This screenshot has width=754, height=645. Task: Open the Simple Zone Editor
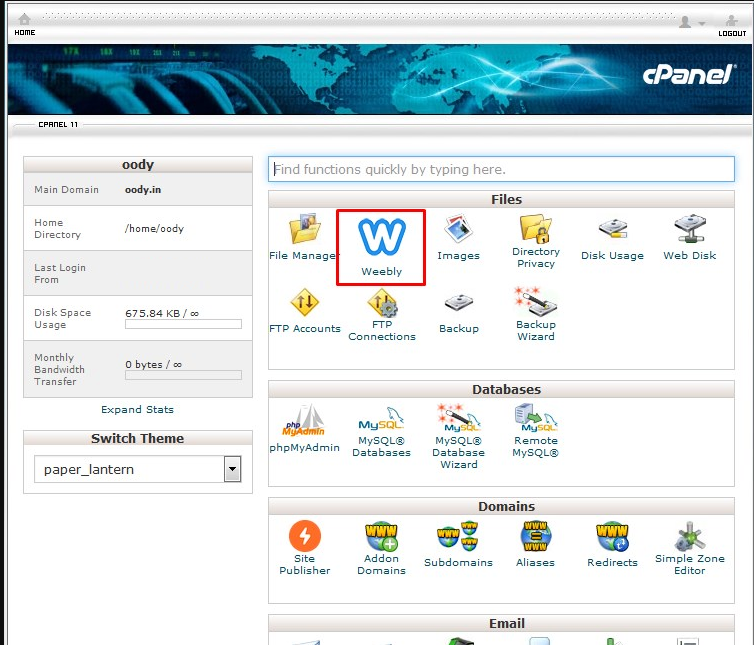tap(690, 537)
